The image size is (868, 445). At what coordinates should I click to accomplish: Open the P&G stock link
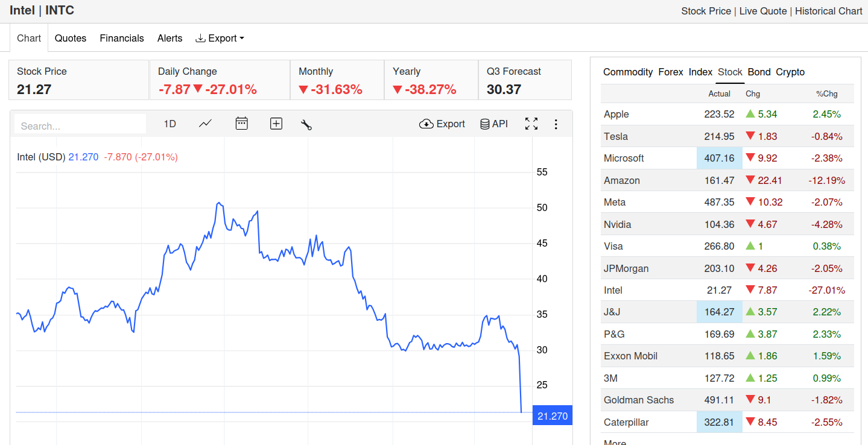tap(614, 334)
